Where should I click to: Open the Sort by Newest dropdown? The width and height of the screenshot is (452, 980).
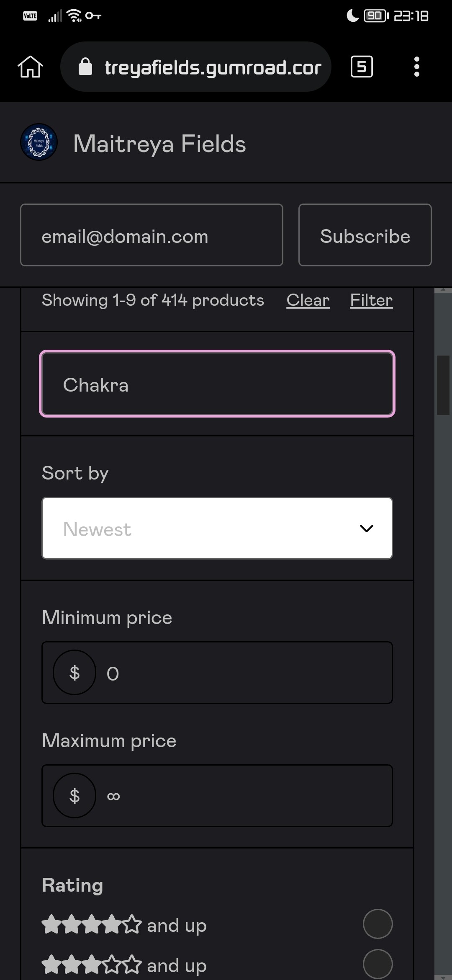(217, 528)
